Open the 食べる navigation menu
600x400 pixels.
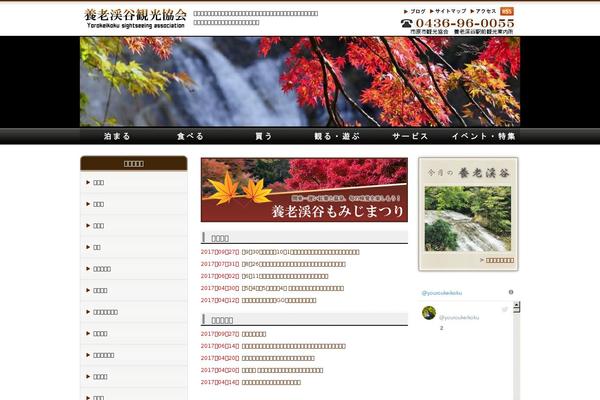pyautogui.click(x=190, y=136)
